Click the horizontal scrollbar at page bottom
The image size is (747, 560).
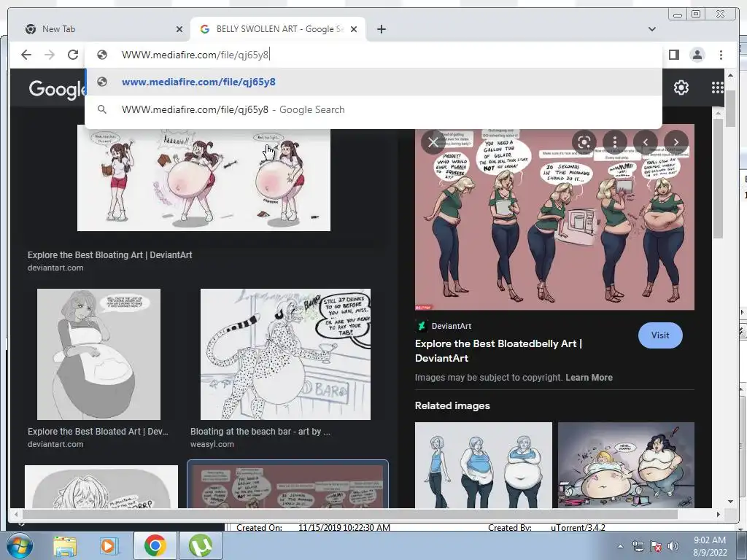click(x=350, y=514)
